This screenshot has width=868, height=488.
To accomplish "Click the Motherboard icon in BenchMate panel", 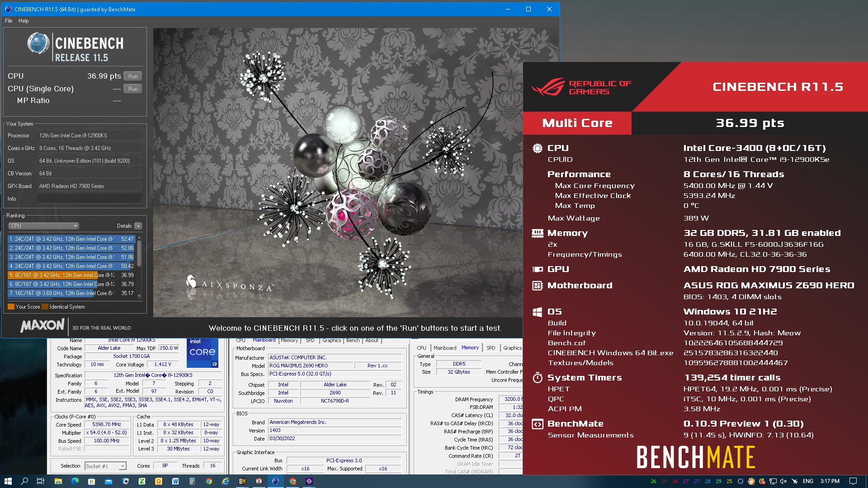I will pos(537,286).
